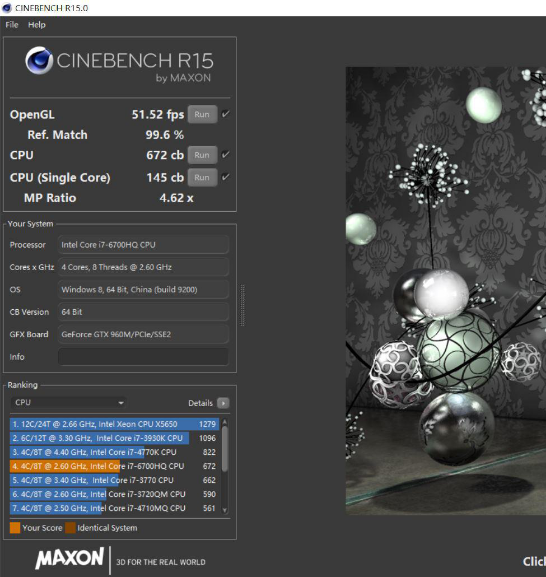Click the CB Version field
Image resolution: width=546 pixels, height=577 pixels.
click(x=143, y=312)
